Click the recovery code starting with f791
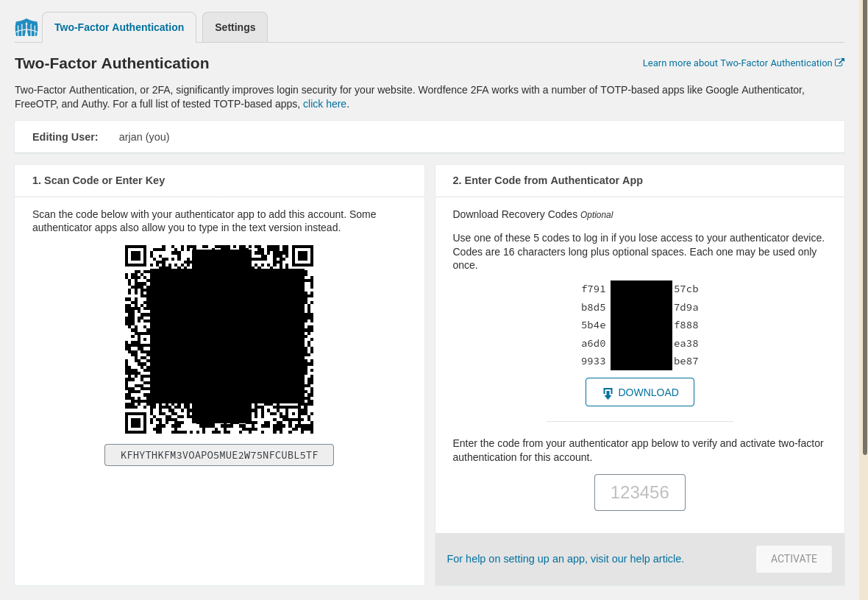868x600 pixels. click(x=639, y=289)
